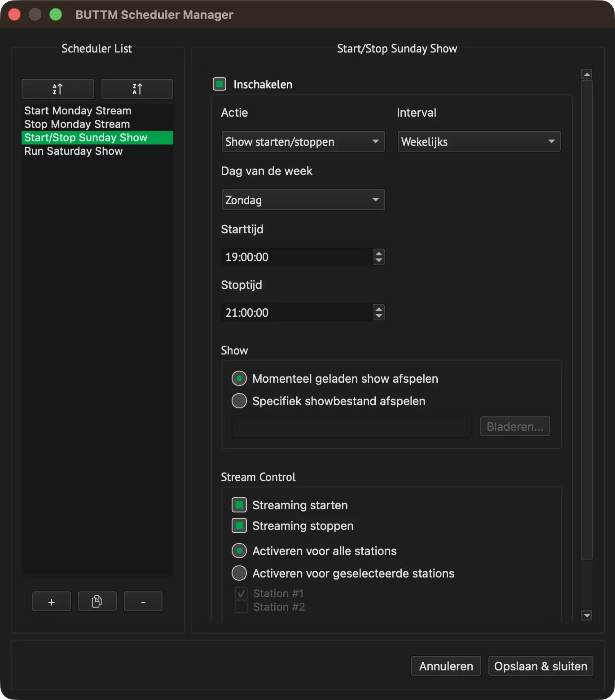Uncheck Streaming stoppen checkbox

(239, 525)
